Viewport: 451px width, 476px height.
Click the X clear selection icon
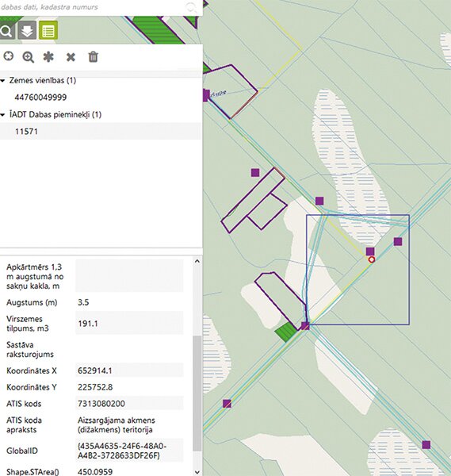coord(71,57)
